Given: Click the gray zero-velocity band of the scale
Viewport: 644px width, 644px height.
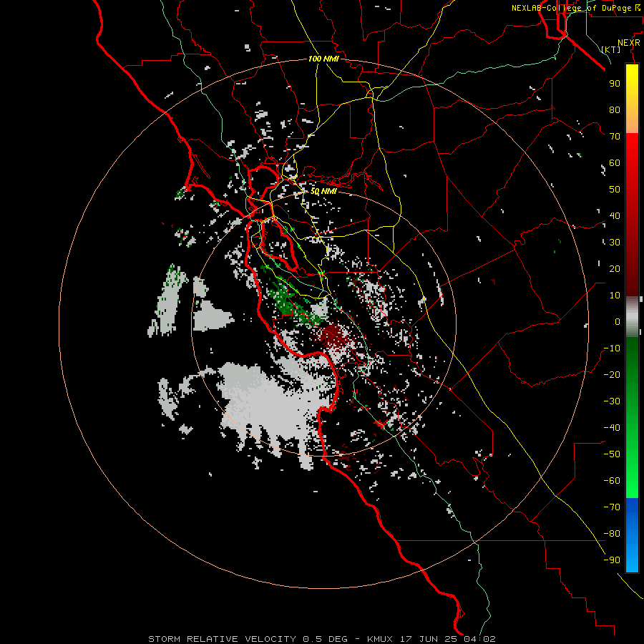Looking at the screenshot, I should 632,317.
